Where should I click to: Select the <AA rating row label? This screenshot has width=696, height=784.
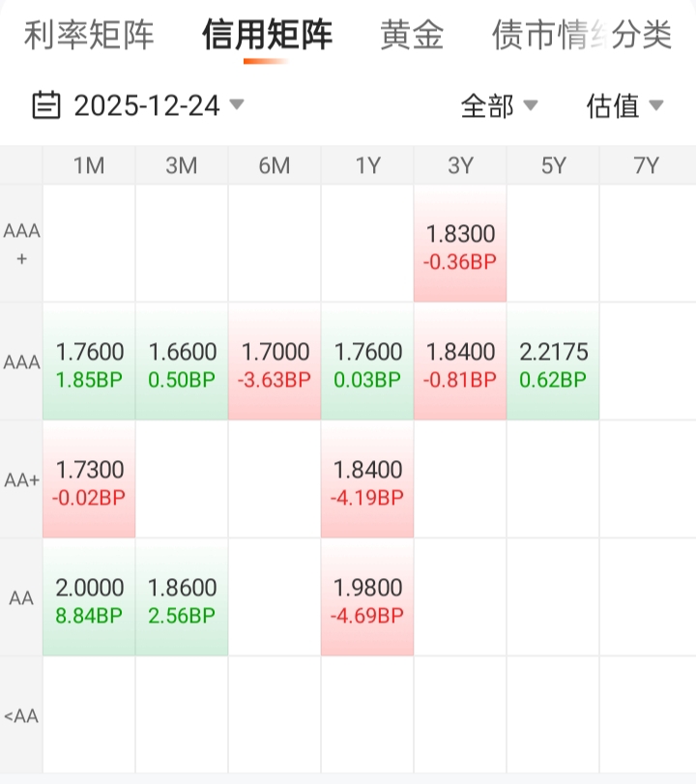[21, 716]
